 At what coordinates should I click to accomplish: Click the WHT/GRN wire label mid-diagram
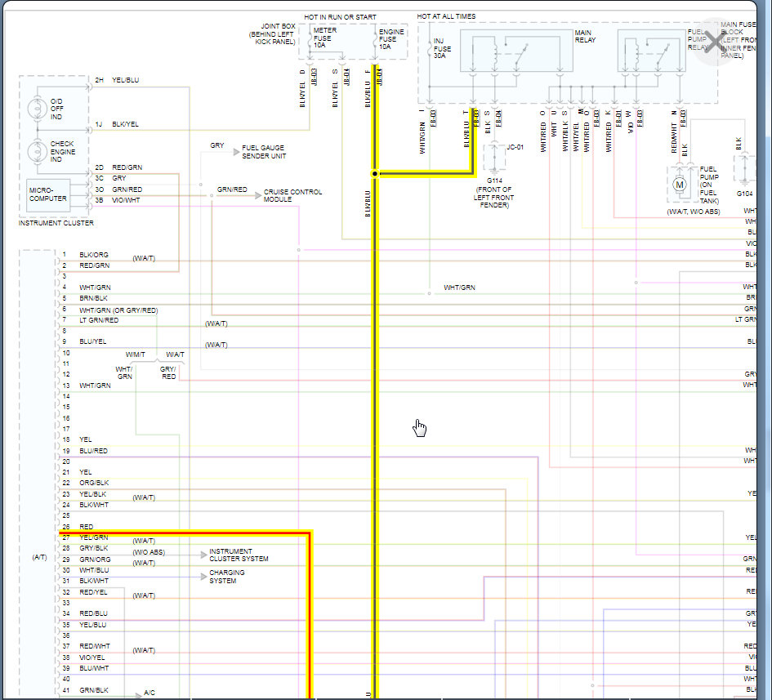click(459, 288)
